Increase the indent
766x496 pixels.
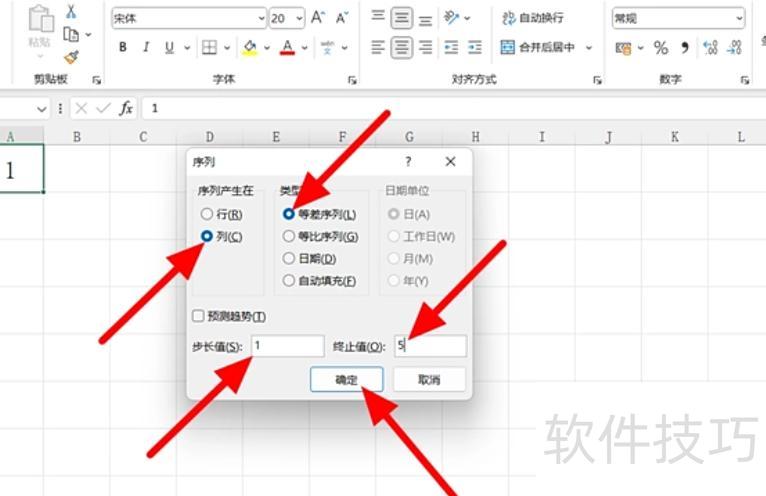tap(475, 47)
